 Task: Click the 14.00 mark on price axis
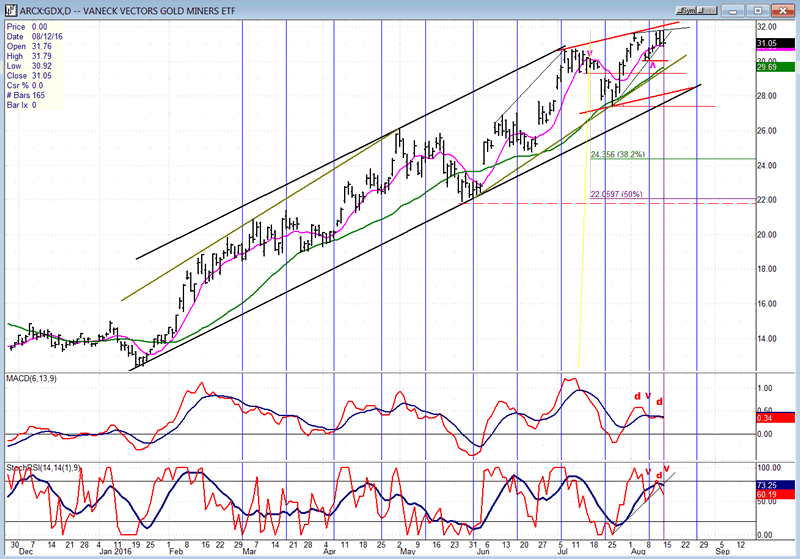(x=769, y=338)
